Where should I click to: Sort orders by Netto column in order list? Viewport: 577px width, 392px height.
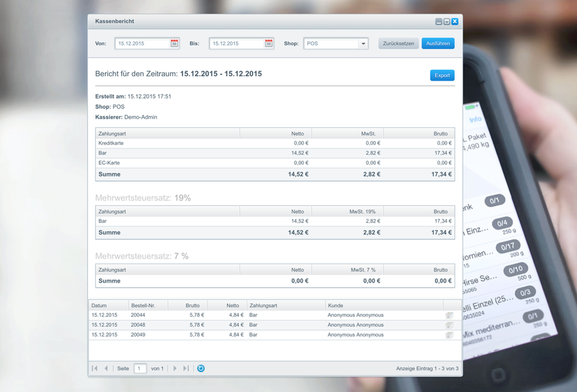click(227, 306)
